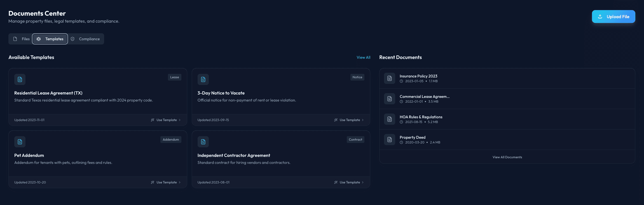Click the document icon on the Independent Contractor Agreement card
Viewport: 644px width, 205px height.
203,142
